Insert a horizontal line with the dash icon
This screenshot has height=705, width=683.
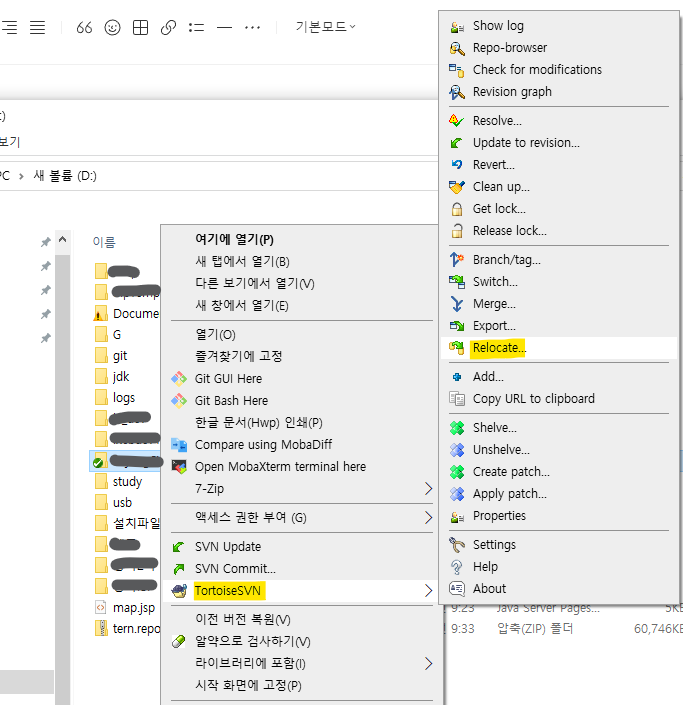[x=224, y=28]
